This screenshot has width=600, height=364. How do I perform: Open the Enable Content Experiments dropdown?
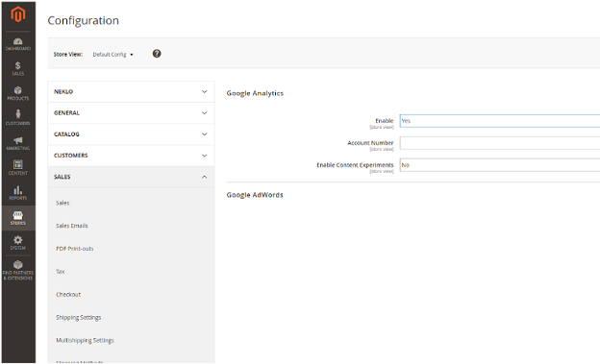point(500,165)
